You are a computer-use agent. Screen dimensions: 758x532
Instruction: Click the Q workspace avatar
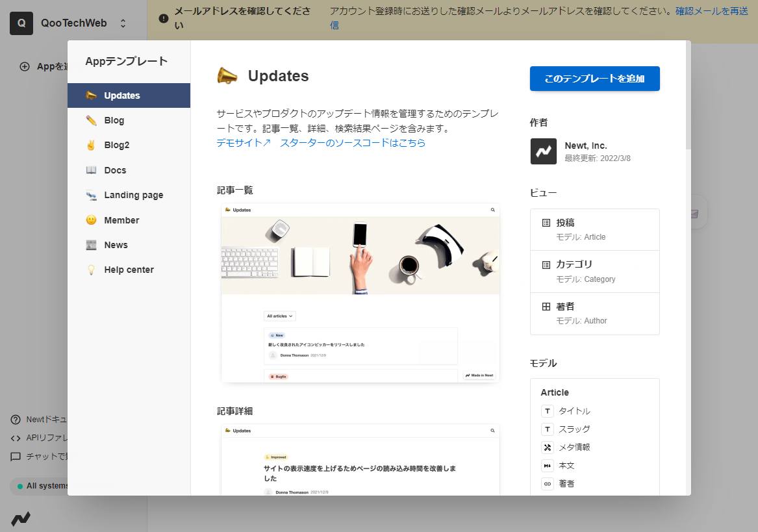point(21,23)
